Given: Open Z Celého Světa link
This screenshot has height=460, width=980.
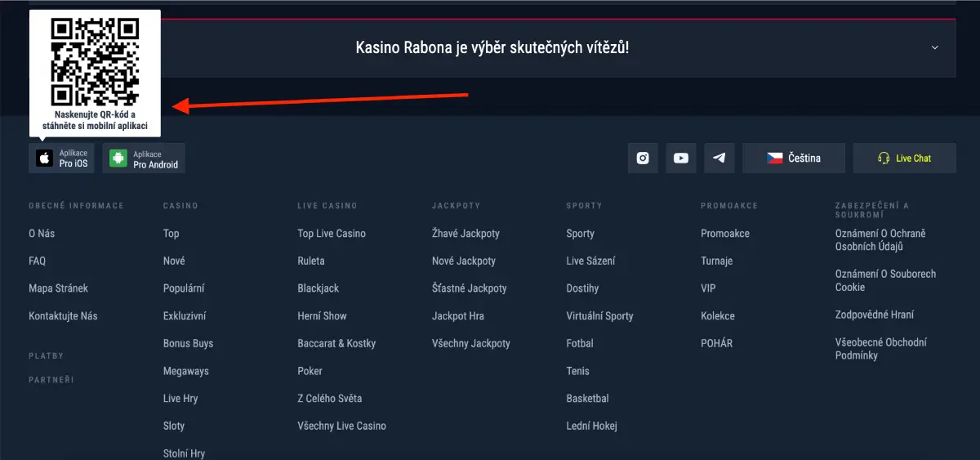Looking at the screenshot, I should [330, 399].
